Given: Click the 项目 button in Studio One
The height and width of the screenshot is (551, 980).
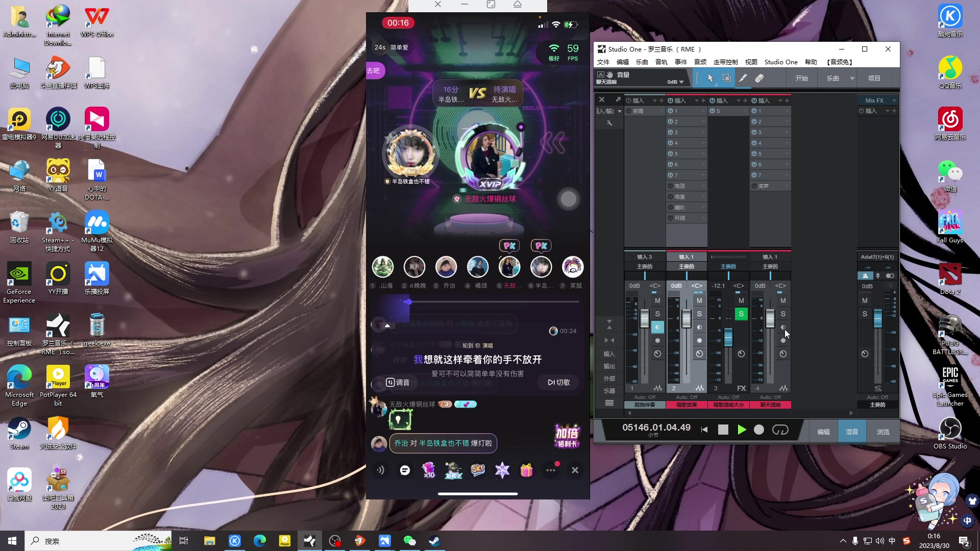Looking at the screenshot, I should (x=874, y=78).
